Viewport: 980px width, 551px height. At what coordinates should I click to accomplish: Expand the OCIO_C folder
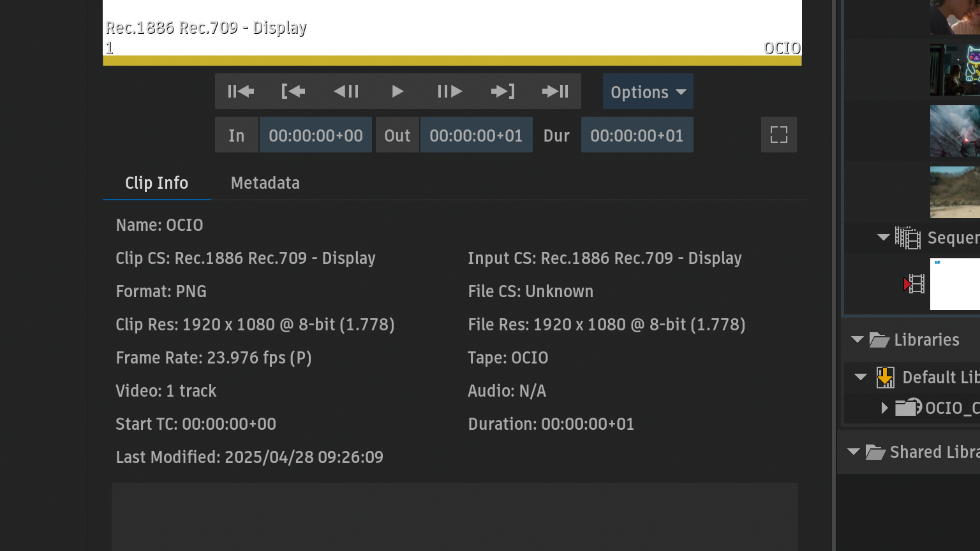[x=884, y=408]
